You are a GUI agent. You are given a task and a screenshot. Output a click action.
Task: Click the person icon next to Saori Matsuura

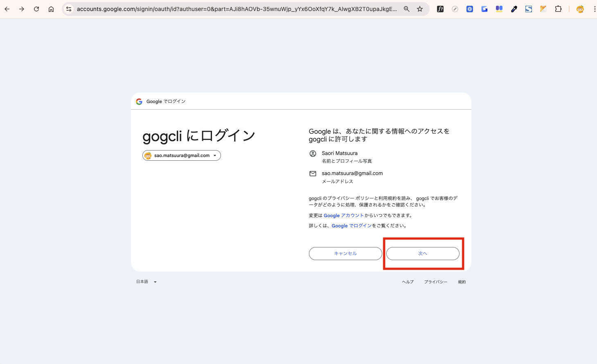[x=313, y=153]
